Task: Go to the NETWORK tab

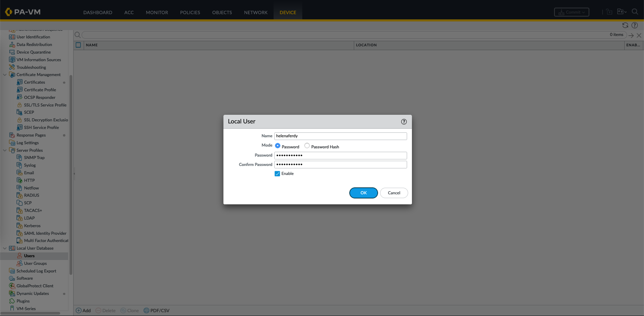Action: tap(256, 12)
